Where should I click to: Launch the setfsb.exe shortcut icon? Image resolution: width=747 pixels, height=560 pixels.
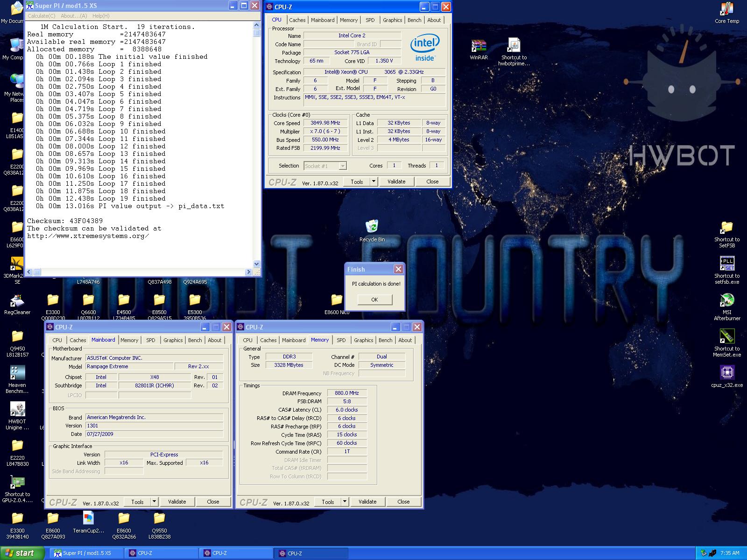[727, 264]
